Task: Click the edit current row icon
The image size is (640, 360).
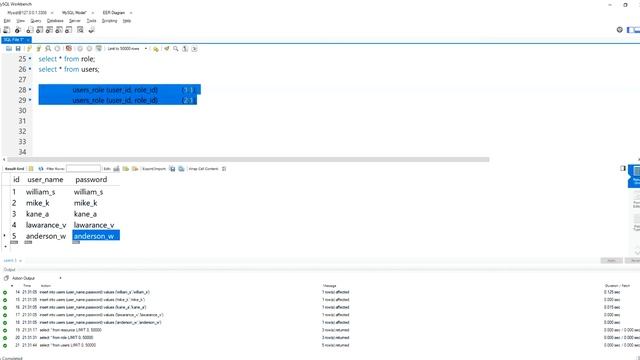Action: click(x=117, y=169)
